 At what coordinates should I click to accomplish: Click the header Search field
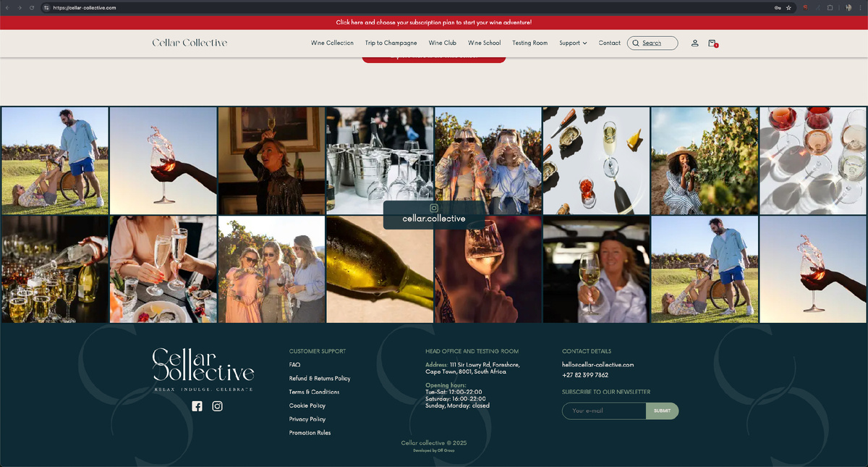point(652,43)
